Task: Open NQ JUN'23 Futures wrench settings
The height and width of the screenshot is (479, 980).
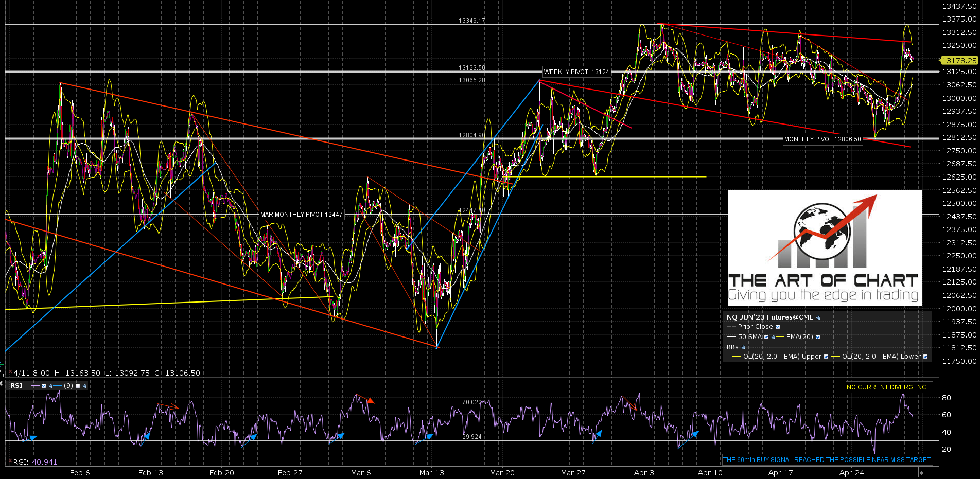Action: 818,317
